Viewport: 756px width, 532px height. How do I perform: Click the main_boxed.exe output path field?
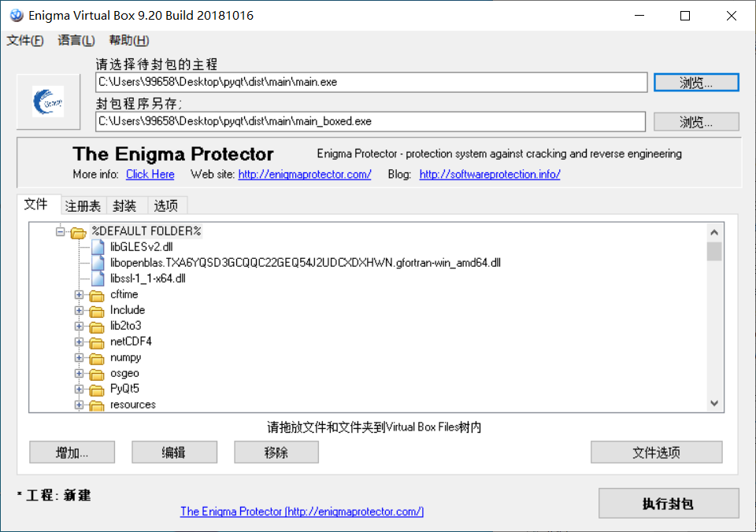click(370, 121)
